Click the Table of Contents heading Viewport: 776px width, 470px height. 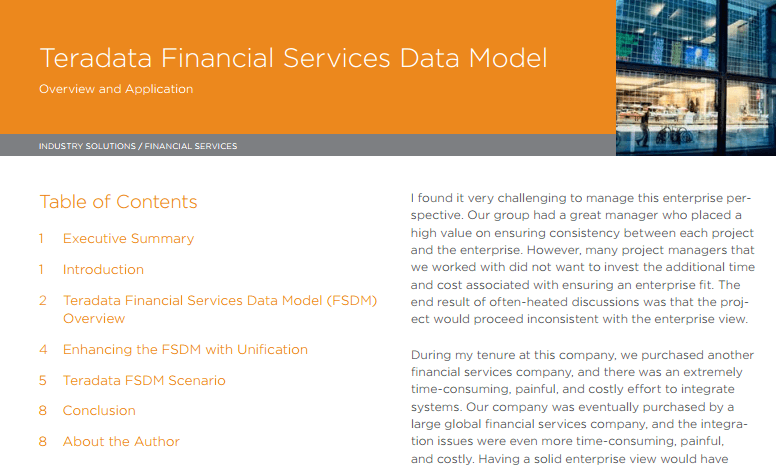pos(118,202)
